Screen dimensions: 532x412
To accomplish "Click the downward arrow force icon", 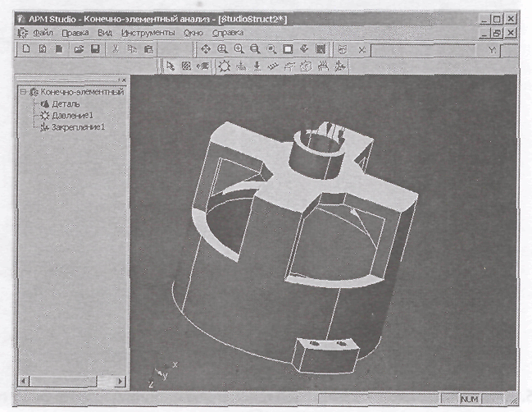I will 257,66.
